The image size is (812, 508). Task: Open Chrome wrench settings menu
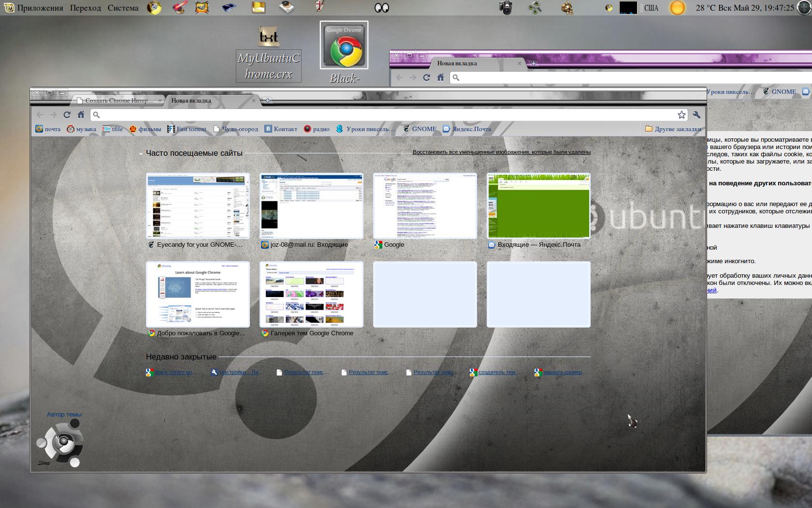coord(696,115)
